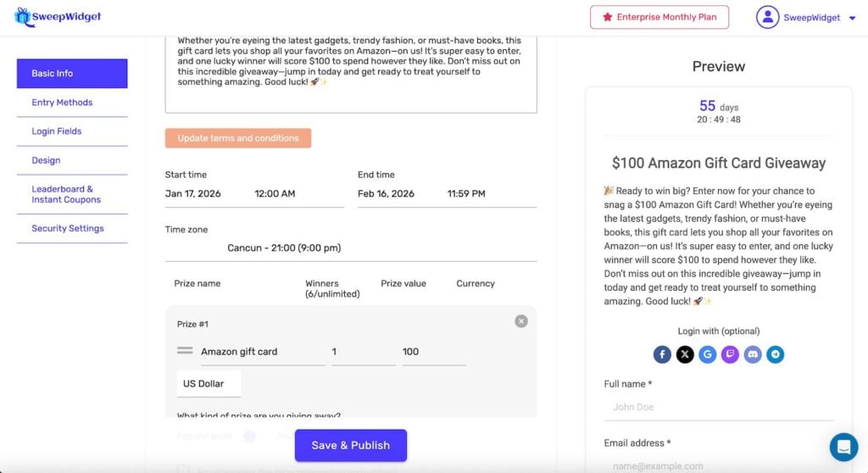Open Security Settings section
Image resolution: width=868 pixels, height=473 pixels.
(68, 229)
